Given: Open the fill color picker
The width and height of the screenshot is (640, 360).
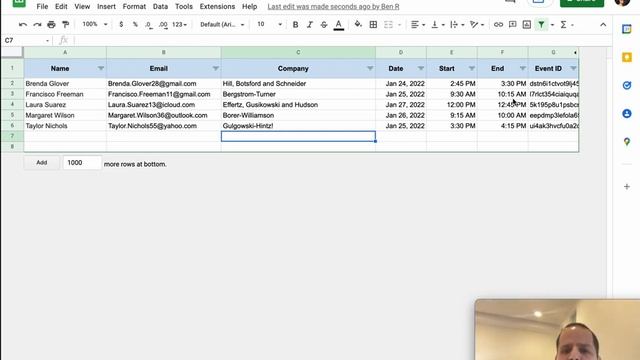Looking at the screenshot, I should click(x=358, y=24).
